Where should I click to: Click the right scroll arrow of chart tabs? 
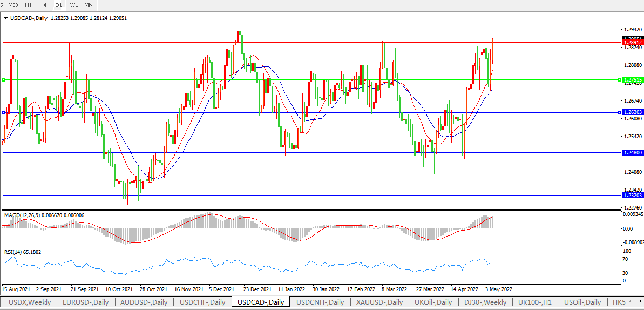coord(639,302)
